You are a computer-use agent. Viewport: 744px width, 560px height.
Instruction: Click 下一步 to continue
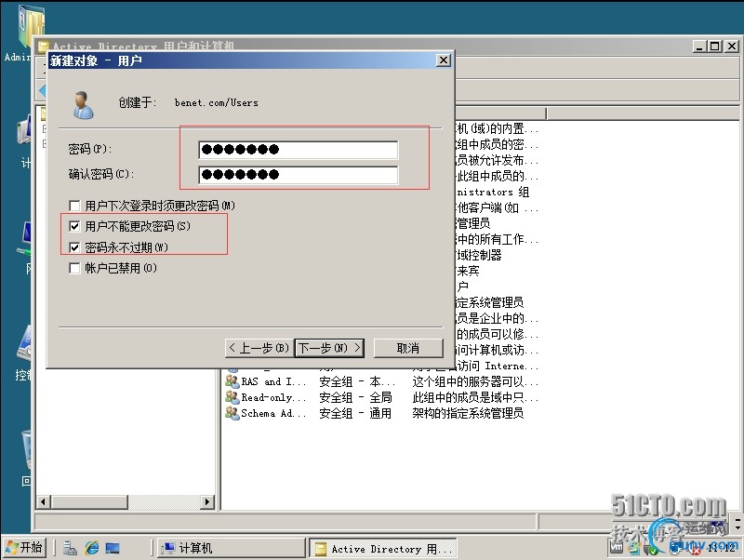[x=329, y=348]
